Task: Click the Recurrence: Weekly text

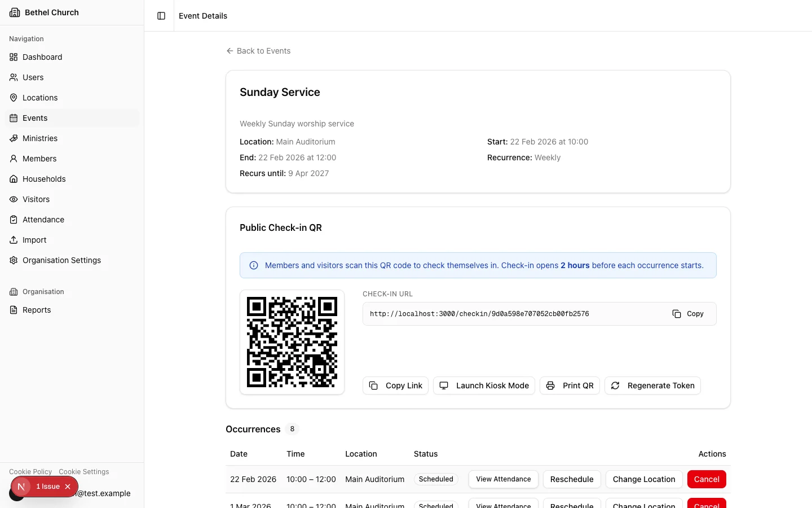Action: [x=524, y=157]
